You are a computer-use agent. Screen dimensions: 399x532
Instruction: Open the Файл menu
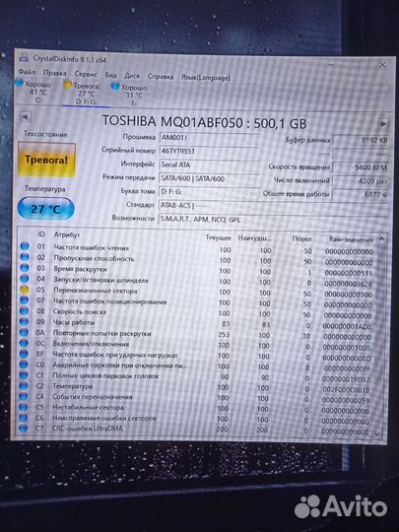click(x=27, y=72)
